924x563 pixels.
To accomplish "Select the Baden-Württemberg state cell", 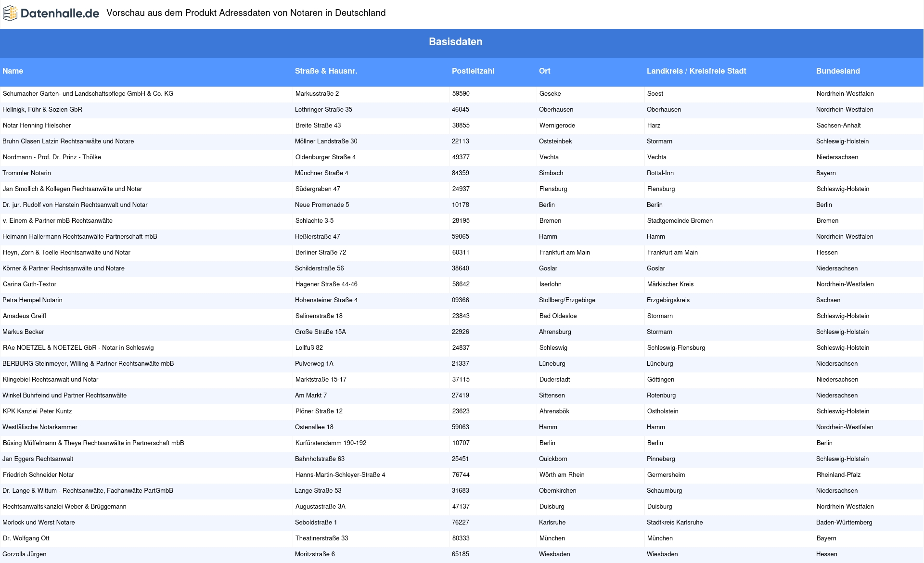I will (x=844, y=523).
